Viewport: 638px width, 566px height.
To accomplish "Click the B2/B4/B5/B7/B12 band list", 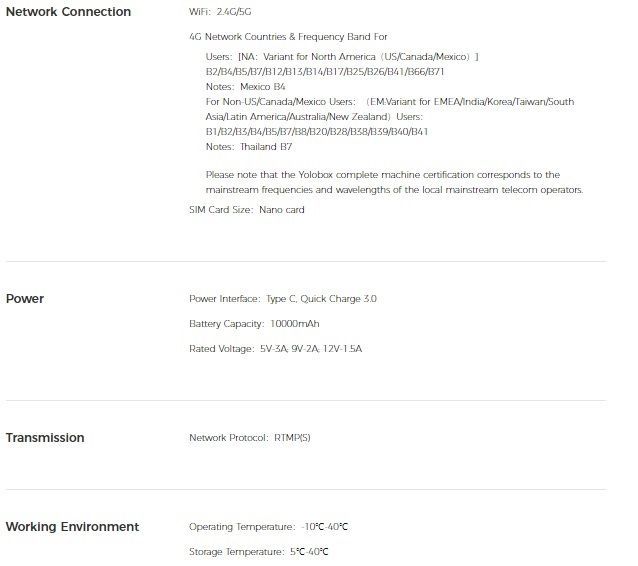I will point(325,72).
